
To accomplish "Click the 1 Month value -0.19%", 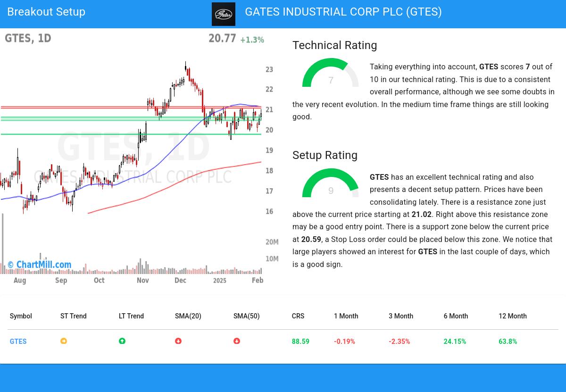I will point(344,342).
